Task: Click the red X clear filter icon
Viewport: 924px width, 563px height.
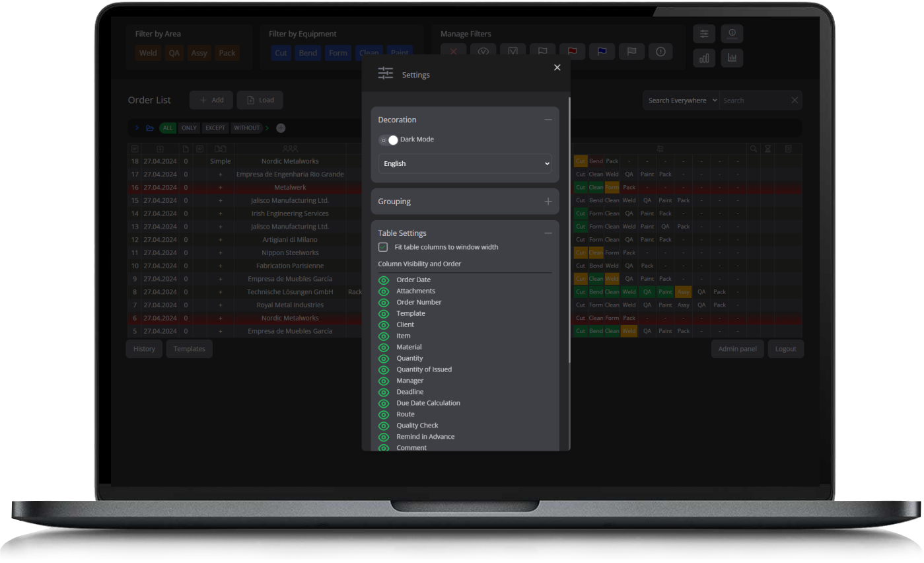Action: [453, 52]
